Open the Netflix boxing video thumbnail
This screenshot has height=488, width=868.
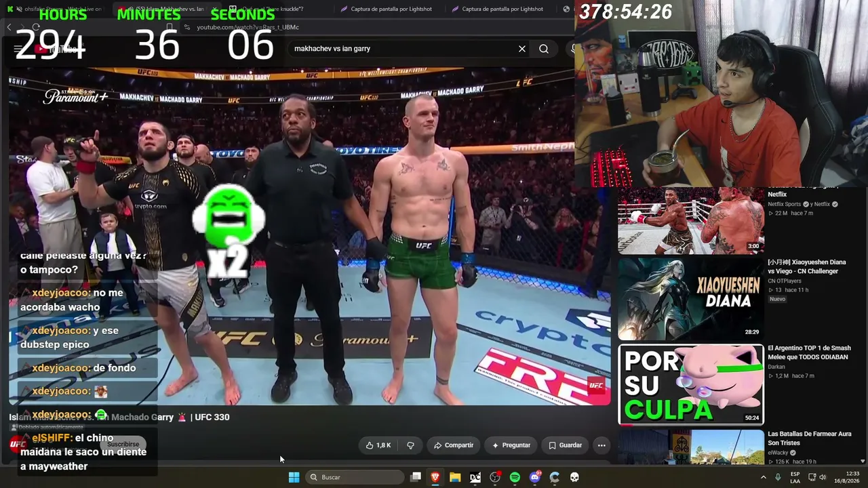coord(691,220)
